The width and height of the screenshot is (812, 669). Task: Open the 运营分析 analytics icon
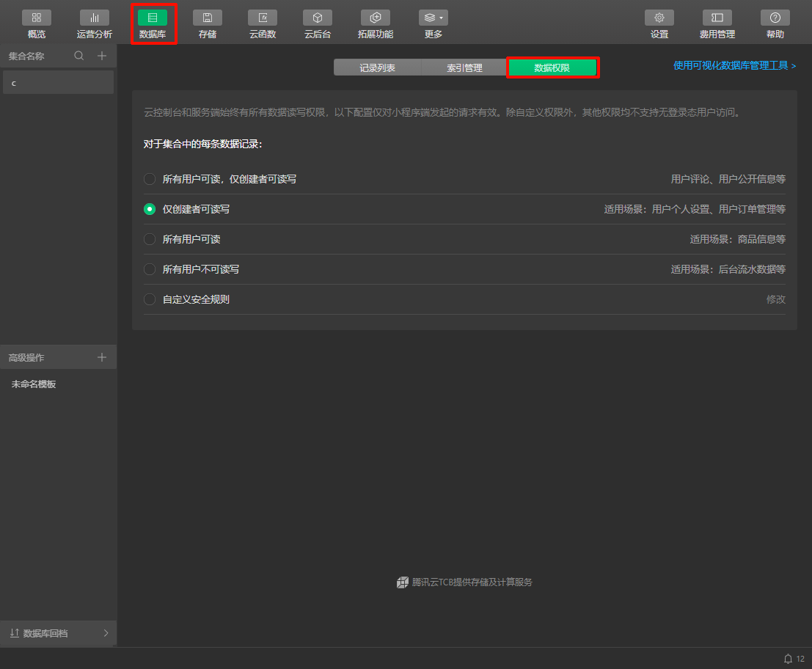click(95, 18)
